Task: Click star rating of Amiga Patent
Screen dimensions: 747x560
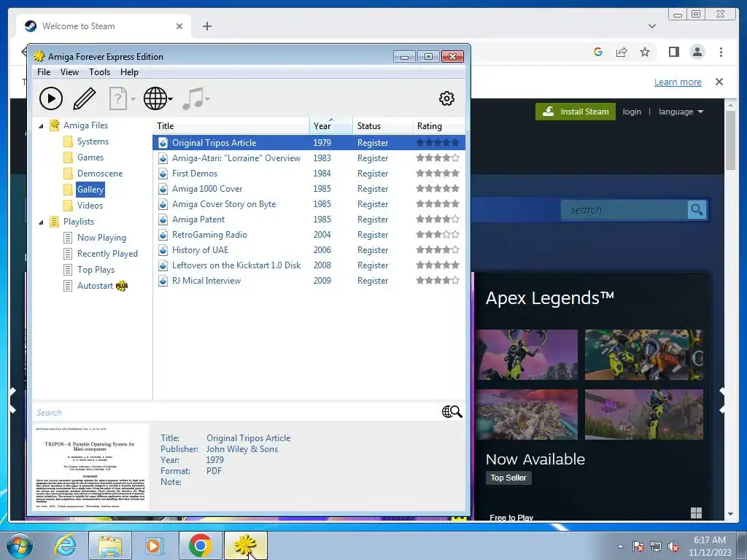Action: click(438, 219)
